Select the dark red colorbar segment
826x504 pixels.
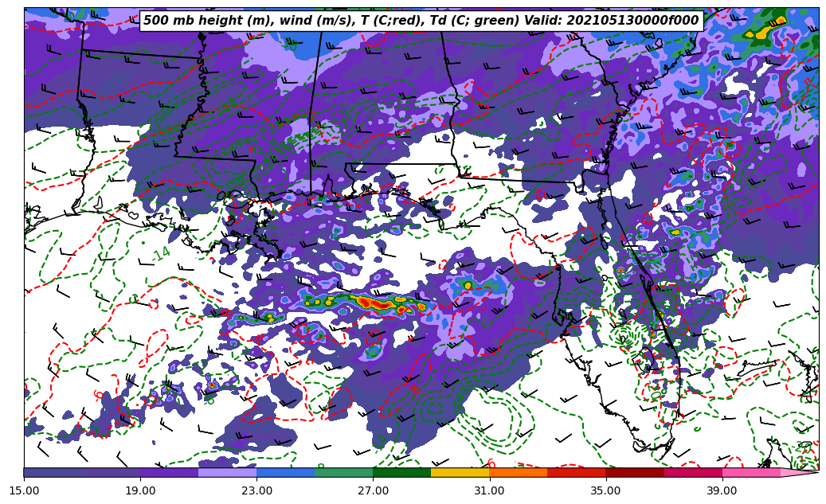pyautogui.click(x=635, y=472)
